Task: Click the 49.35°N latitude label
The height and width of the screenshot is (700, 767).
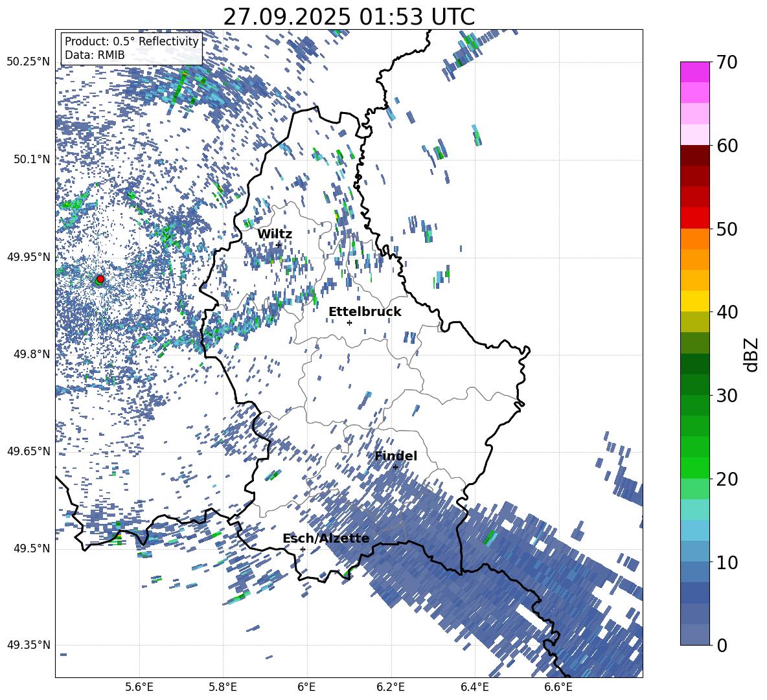Action: coord(29,645)
